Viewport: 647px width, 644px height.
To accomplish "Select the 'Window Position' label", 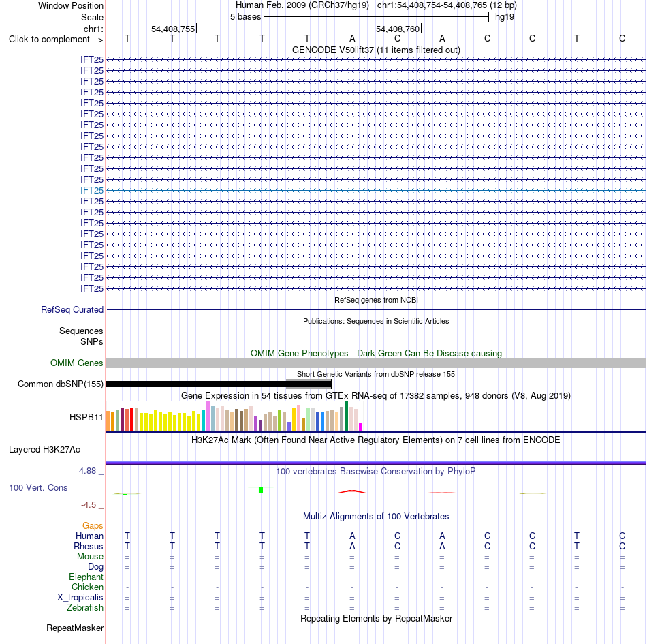I will tap(71, 5).
